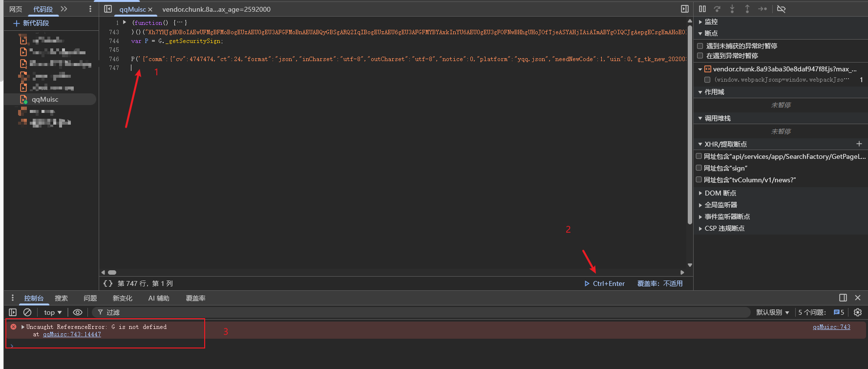Click the editor's horizontal scrollbar thumb
This screenshot has height=369, width=868.
[x=112, y=272]
